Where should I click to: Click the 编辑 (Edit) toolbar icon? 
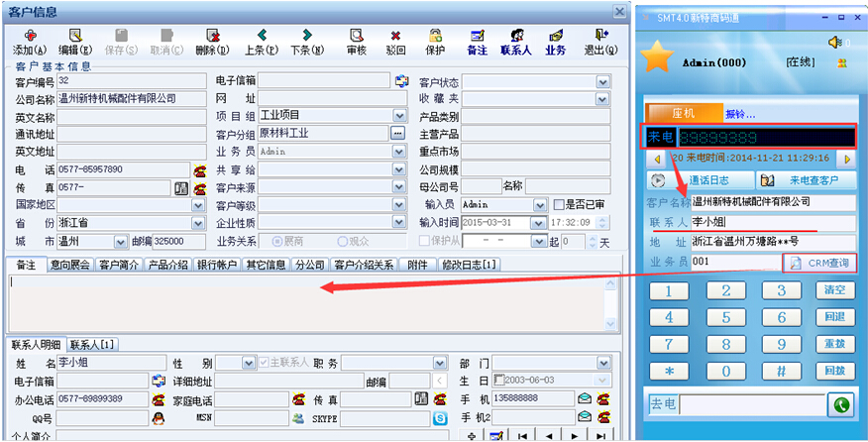[x=75, y=35]
